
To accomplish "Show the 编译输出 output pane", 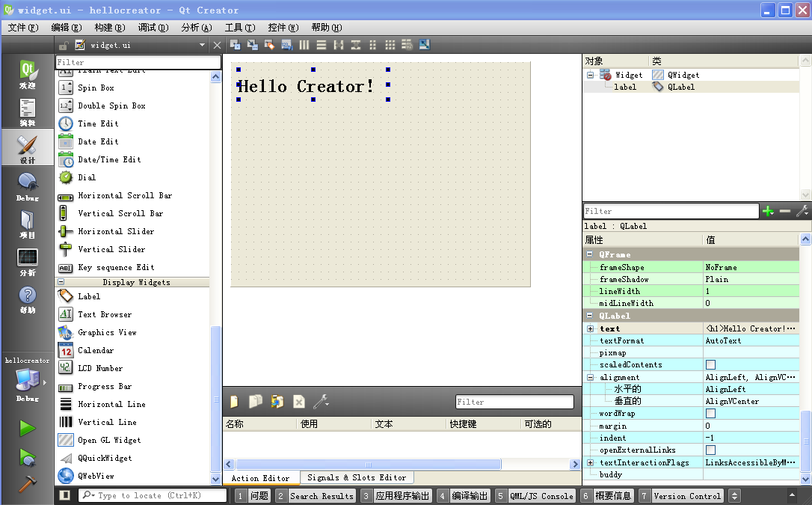I will [464, 496].
